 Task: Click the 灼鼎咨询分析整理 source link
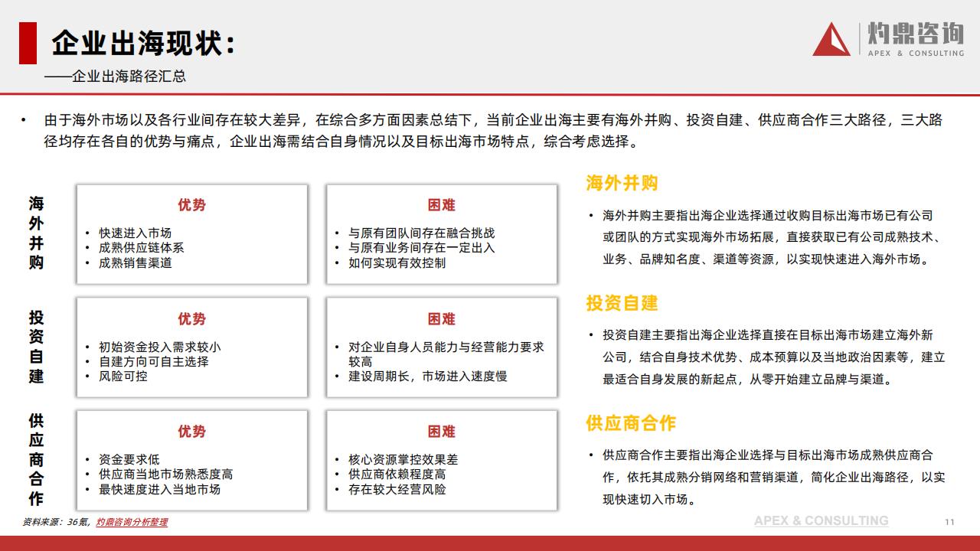pos(132,522)
